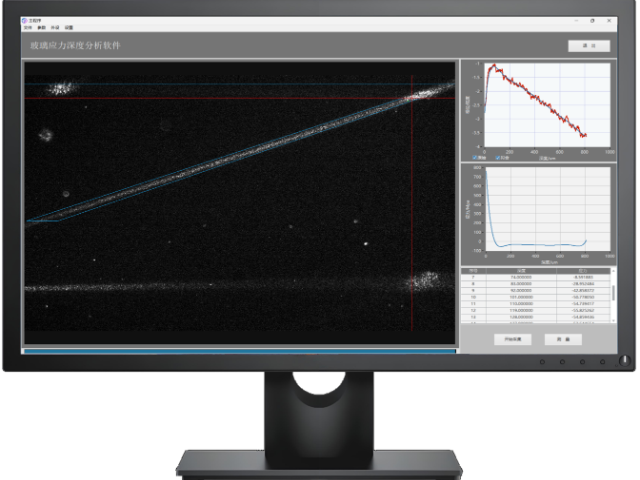Click the data table's vertical scrollbar thumb
Viewport: 640px width, 480px height.
tap(613, 293)
